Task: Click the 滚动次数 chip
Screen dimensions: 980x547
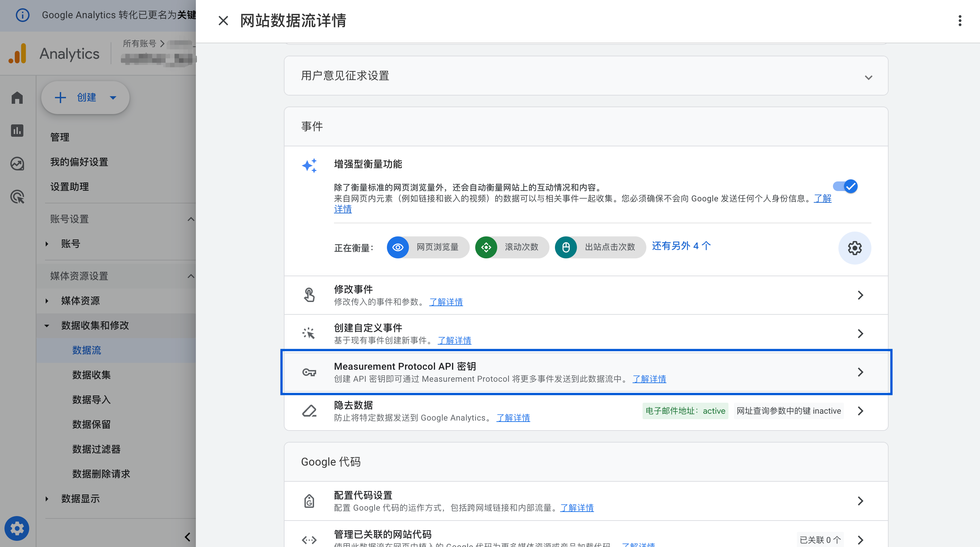Action: [x=512, y=247]
